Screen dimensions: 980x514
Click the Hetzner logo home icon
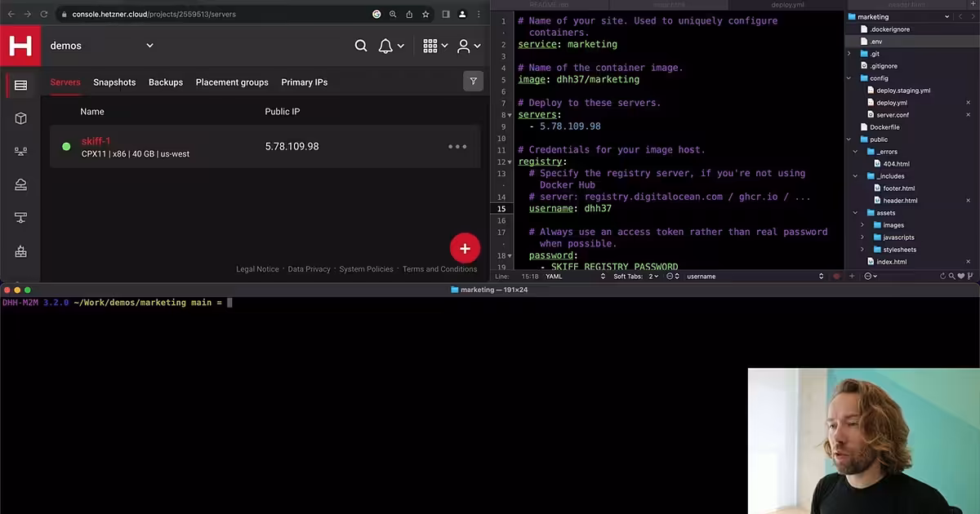tap(20, 46)
